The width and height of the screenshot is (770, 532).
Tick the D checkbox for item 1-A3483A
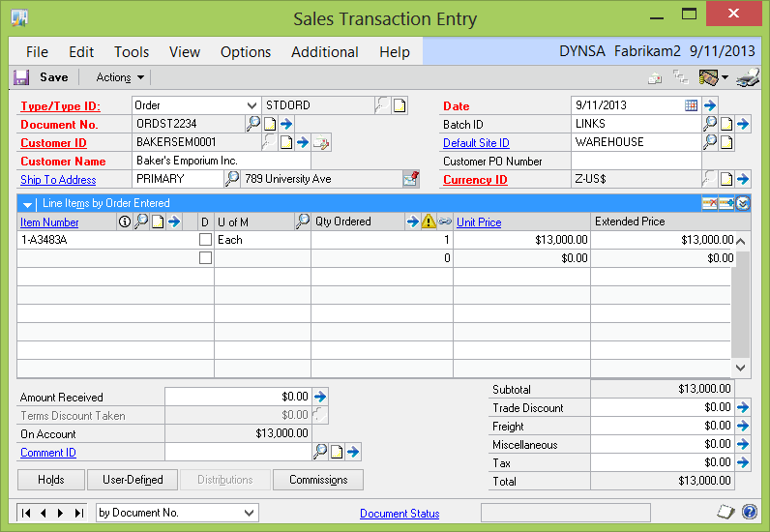[205, 240]
